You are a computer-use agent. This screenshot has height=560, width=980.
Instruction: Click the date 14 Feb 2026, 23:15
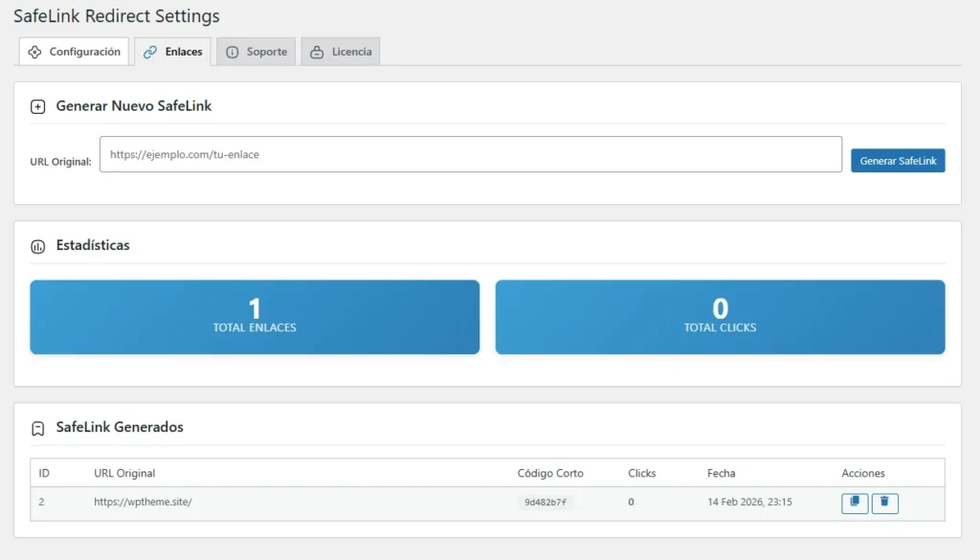749,502
